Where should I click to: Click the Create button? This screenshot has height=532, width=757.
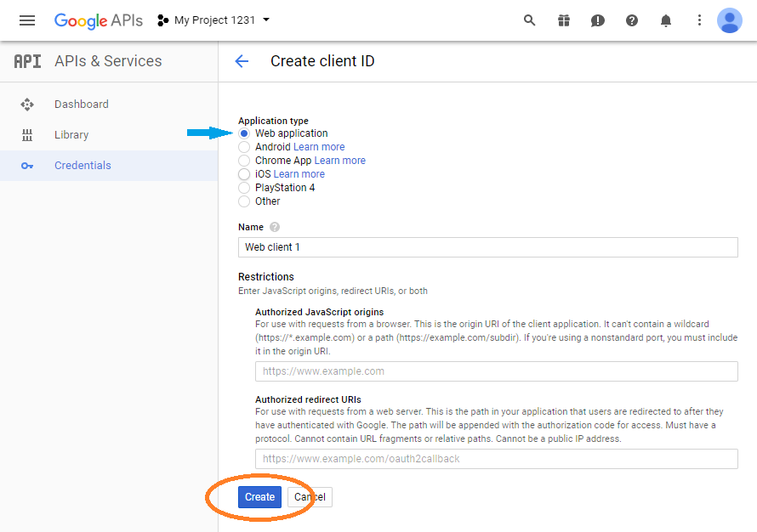[259, 497]
